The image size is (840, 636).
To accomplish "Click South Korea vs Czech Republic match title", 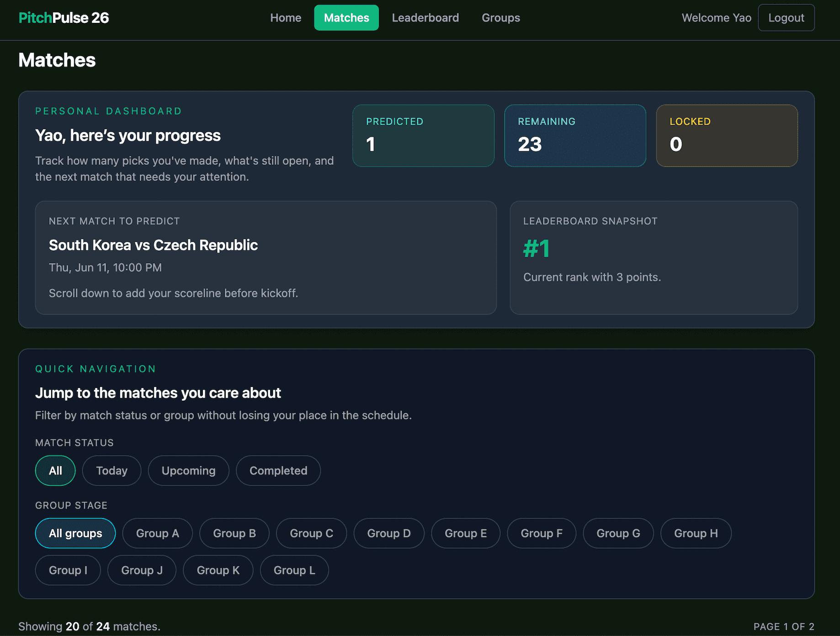I will (153, 245).
